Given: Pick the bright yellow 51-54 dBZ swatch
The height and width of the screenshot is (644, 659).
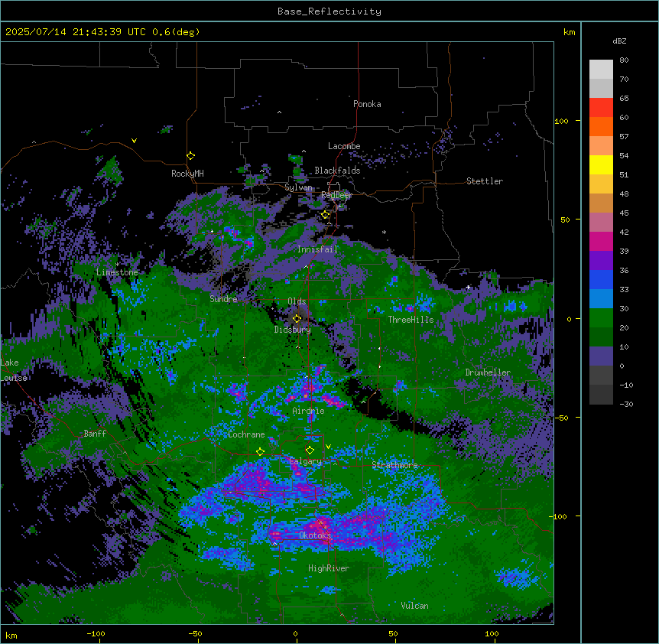Looking at the screenshot, I should point(601,164).
